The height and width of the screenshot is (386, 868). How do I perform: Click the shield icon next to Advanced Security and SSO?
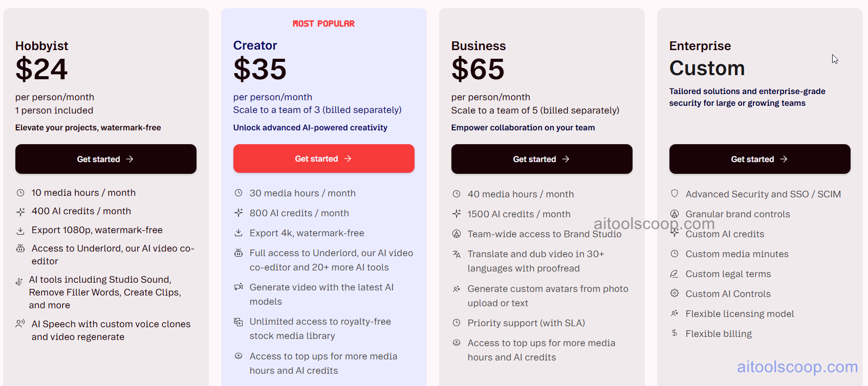(674, 194)
